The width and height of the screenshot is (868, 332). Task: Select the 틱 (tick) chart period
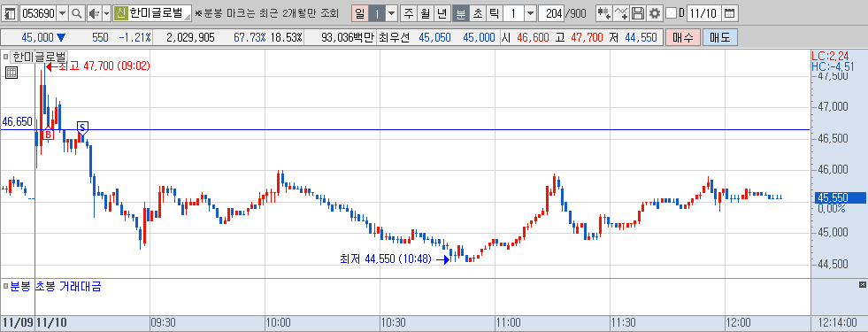(494, 12)
